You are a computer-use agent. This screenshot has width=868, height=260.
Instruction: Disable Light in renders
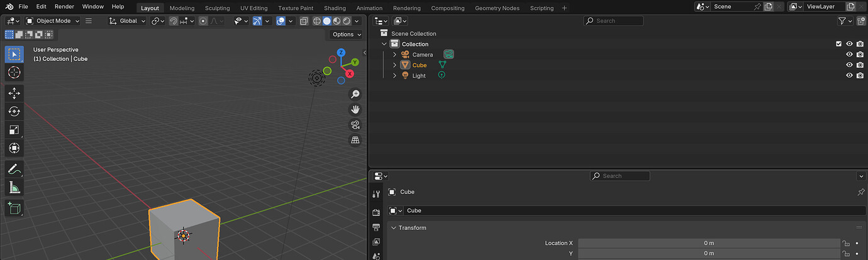[x=860, y=75]
